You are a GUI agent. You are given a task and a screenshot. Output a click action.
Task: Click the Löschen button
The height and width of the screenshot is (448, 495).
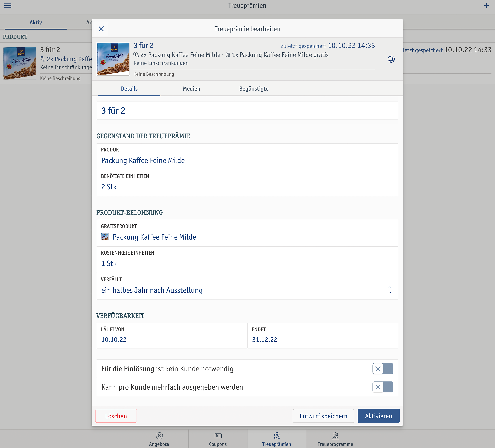click(x=116, y=416)
